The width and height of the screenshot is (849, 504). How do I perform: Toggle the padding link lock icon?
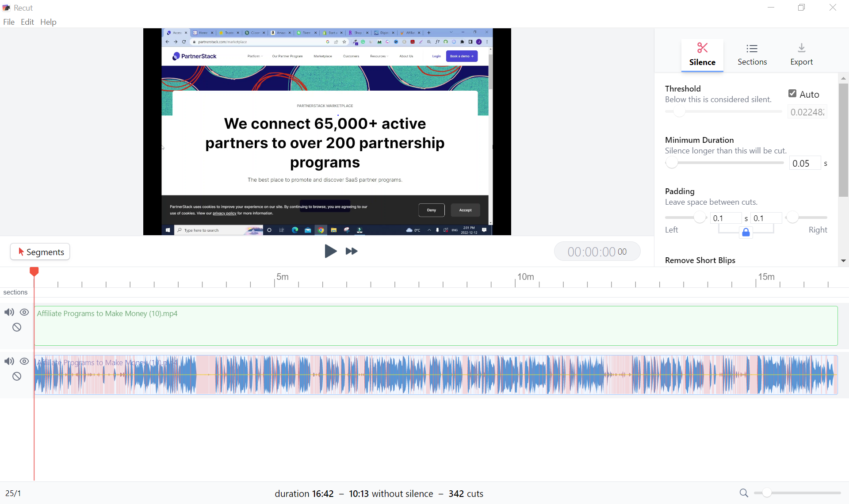(x=746, y=233)
